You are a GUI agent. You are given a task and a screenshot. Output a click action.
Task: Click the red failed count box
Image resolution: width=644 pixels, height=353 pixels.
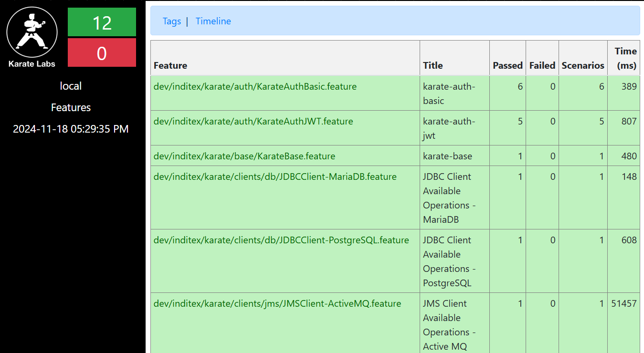pyautogui.click(x=102, y=52)
